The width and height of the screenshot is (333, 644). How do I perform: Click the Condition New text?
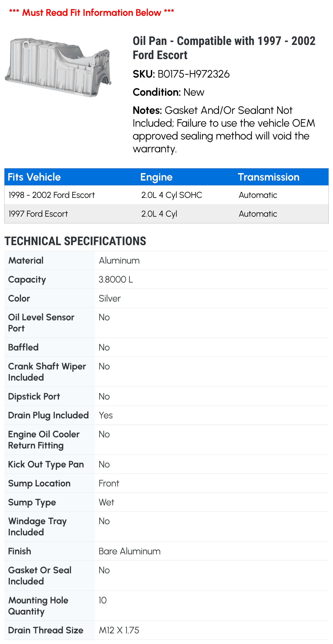point(168,92)
